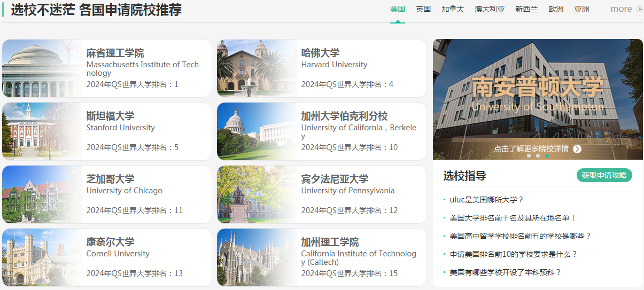Open the 欧洲 tab

coord(556,9)
